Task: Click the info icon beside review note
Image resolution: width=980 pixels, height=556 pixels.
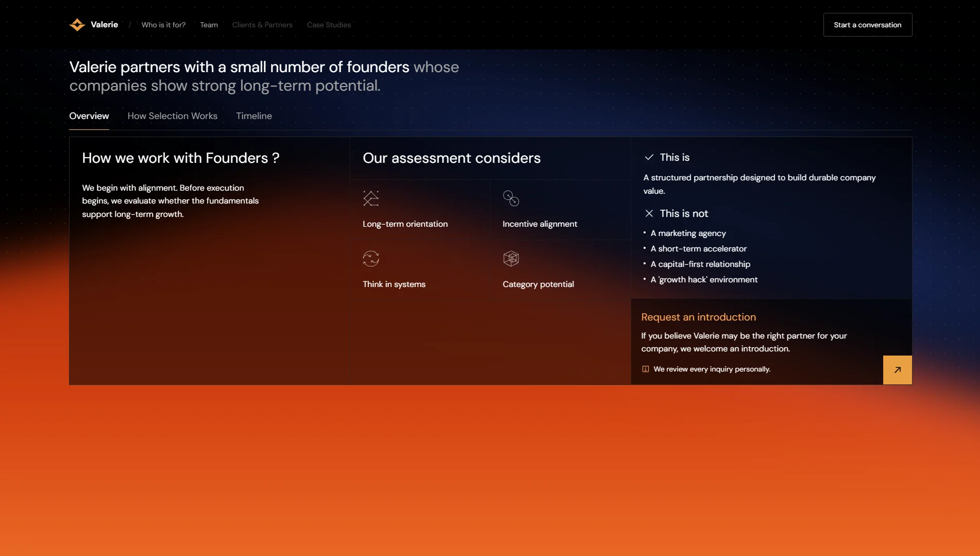Action: click(x=646, y=369)
